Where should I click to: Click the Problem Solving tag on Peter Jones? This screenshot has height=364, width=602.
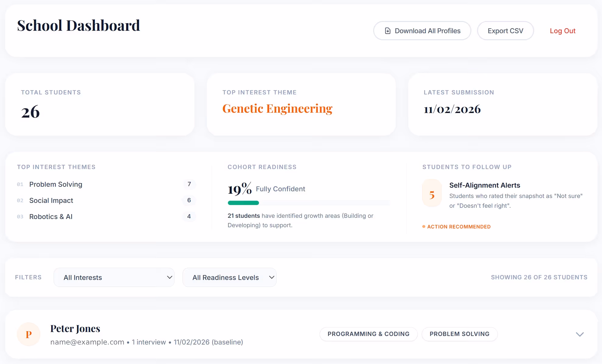click(x=459, y=334)
